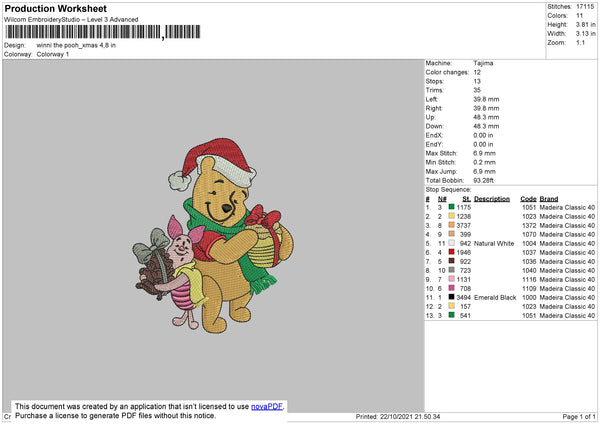Click the EndX value 0.00 in
This screenshot has height=424, width=600.
click(483, 135)
